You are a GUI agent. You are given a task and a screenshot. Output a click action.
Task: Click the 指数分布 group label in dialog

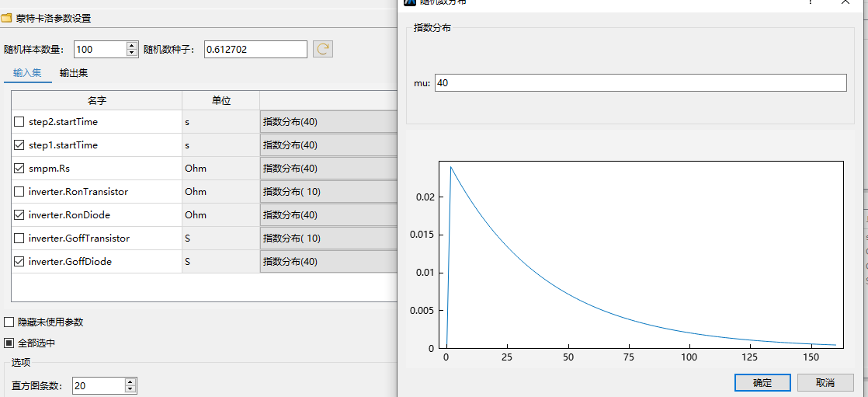[x=432, y=27]
